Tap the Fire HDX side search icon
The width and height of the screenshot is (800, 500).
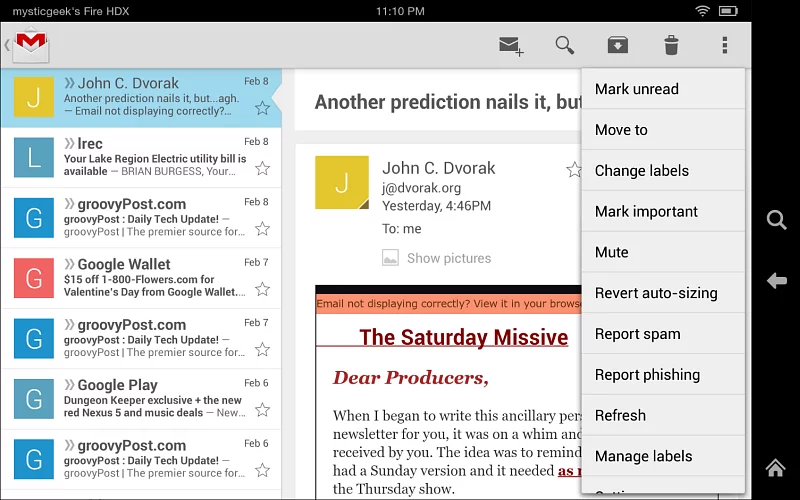point(776,220)
